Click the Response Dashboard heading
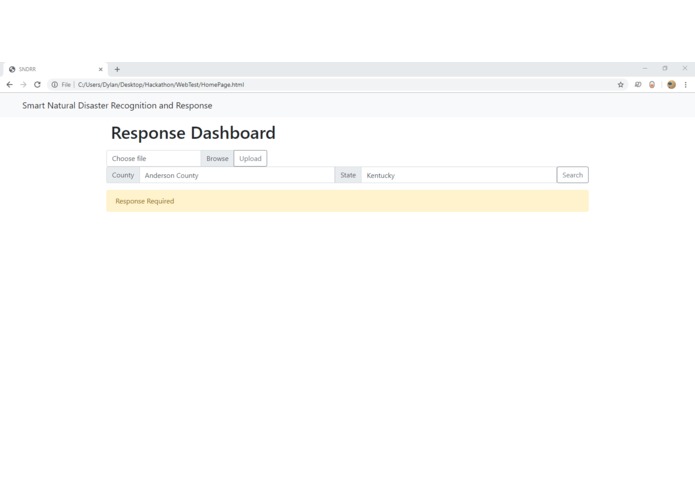The width and height of the screenshot is (695, 494). (193, 133)
